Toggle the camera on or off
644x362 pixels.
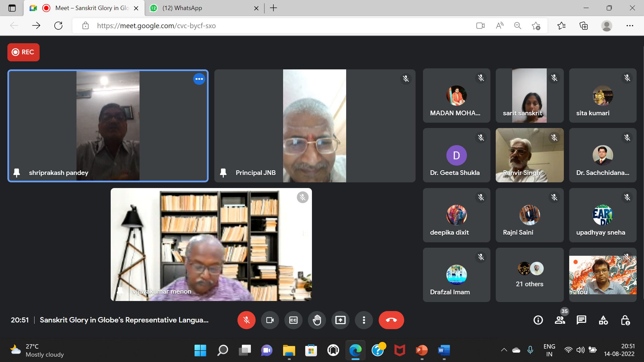(x=270, y=320)
